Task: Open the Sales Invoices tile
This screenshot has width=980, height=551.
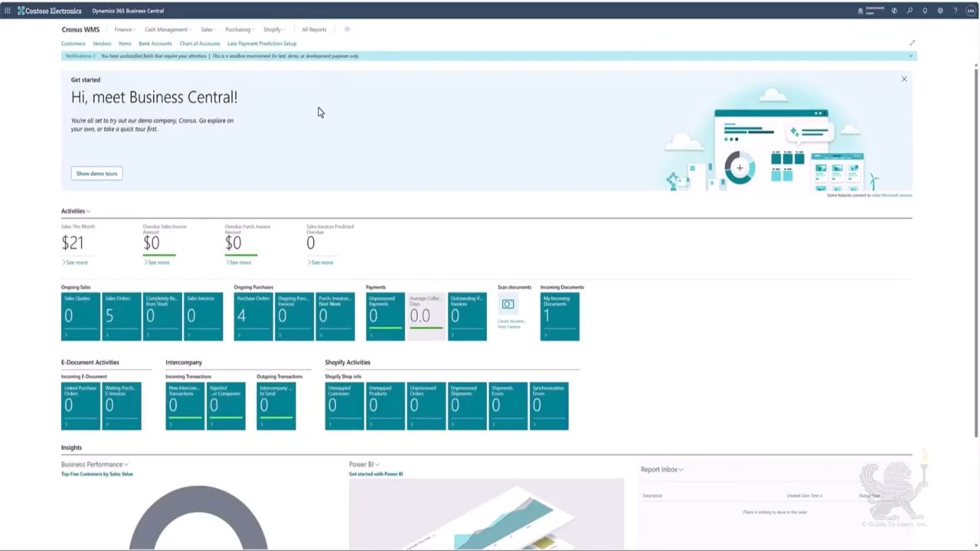Action: click(x=203, y=316)
